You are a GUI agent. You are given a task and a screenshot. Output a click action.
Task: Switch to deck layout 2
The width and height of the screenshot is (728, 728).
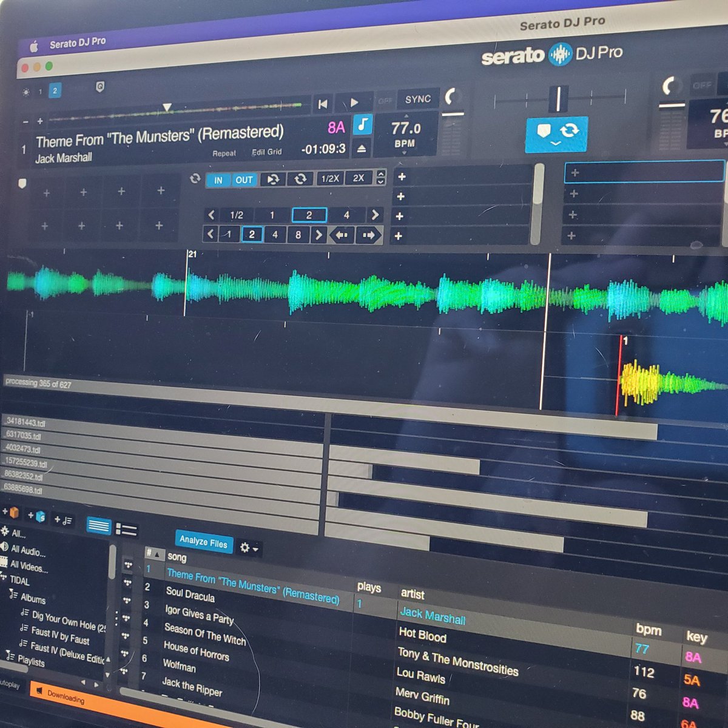(x=55, y=91)
